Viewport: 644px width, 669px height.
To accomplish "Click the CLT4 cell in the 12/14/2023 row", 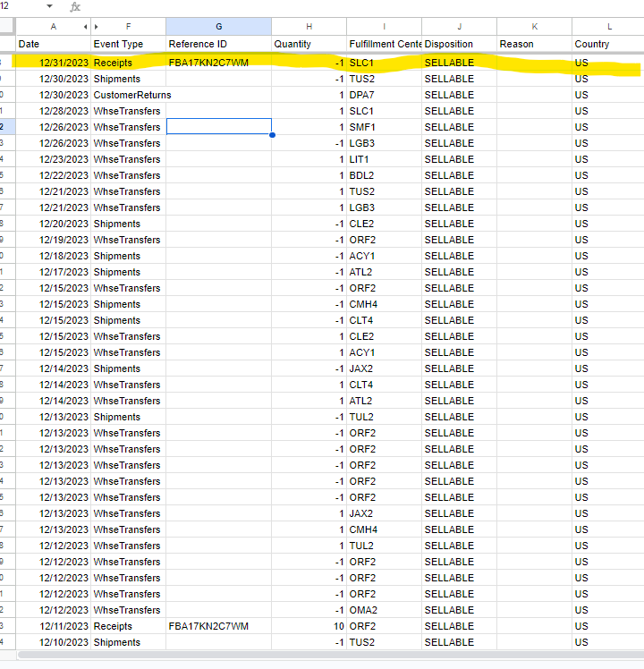I will [384, 385].
